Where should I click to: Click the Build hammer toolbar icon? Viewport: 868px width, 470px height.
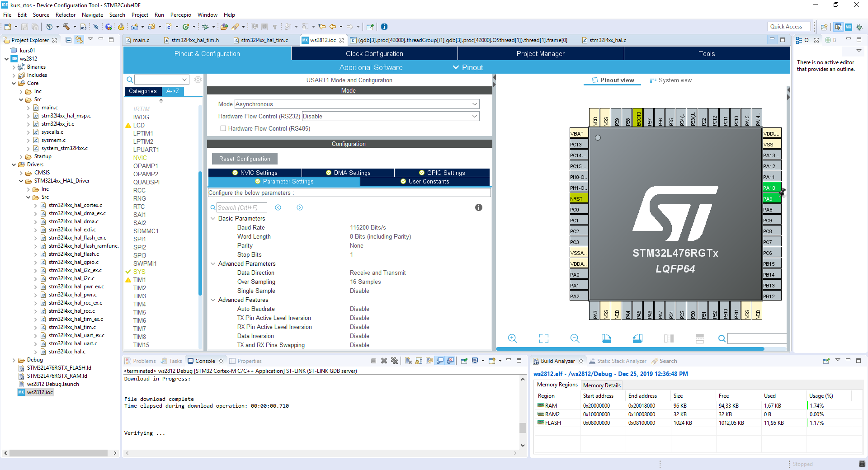pos(66,27)
